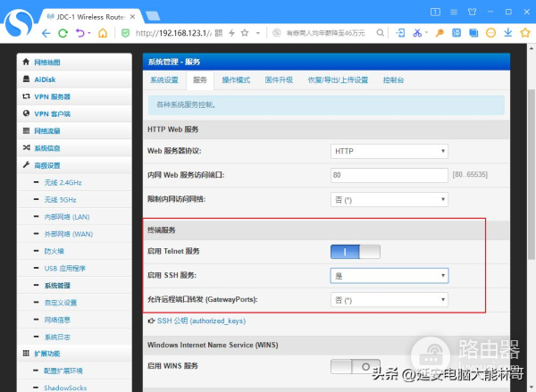Expand 允许远程端口转发 GatewayPorts dropdown
The height and width of the screenshot is (392, 536).
389,299
